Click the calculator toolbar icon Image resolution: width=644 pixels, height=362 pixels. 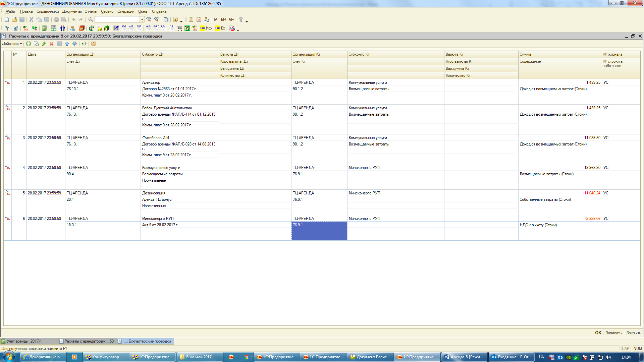pos(191,19)
